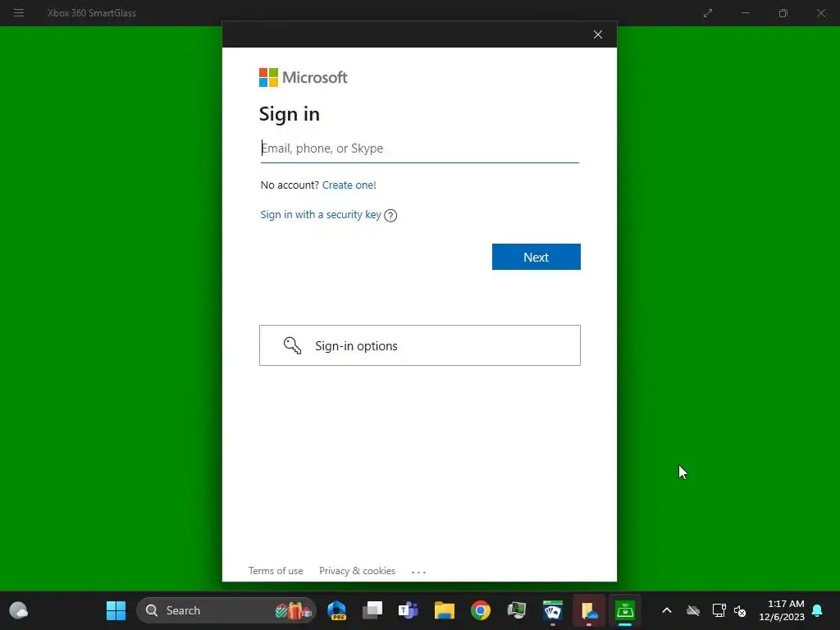Image resolution: width=840 pixels, height=630 pixels.
Task: Open the muted volume tray icon
Action: coord(740,610)
